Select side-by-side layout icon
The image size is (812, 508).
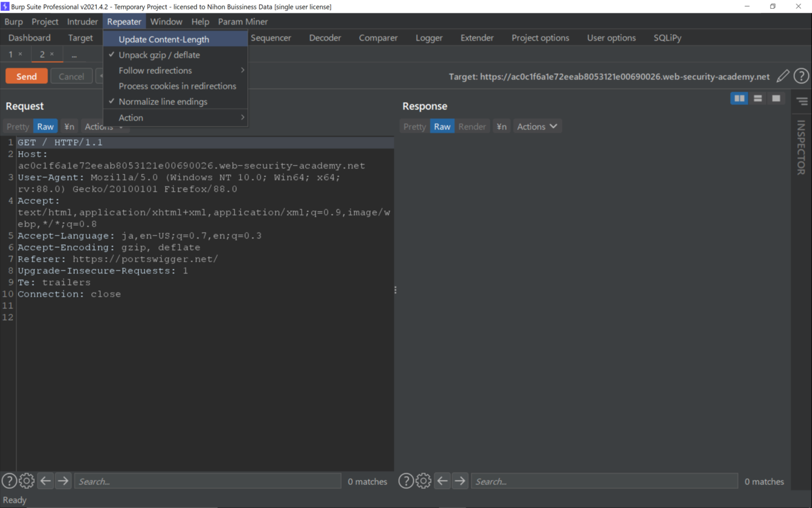pos(740,99)
